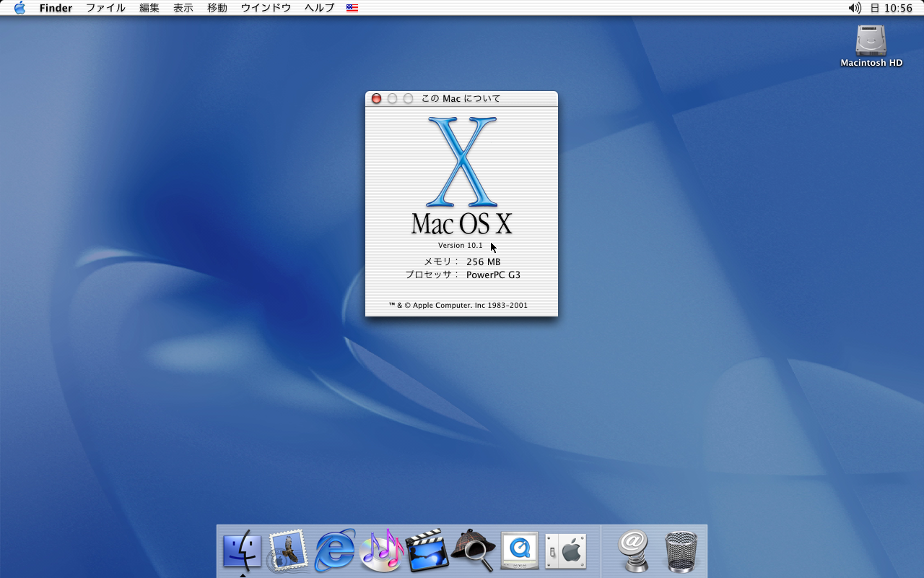This screenshot has width=924, height=578.
Task: Click the プロセッサ label
Action: pyautogui.click(x=432, y=275)
